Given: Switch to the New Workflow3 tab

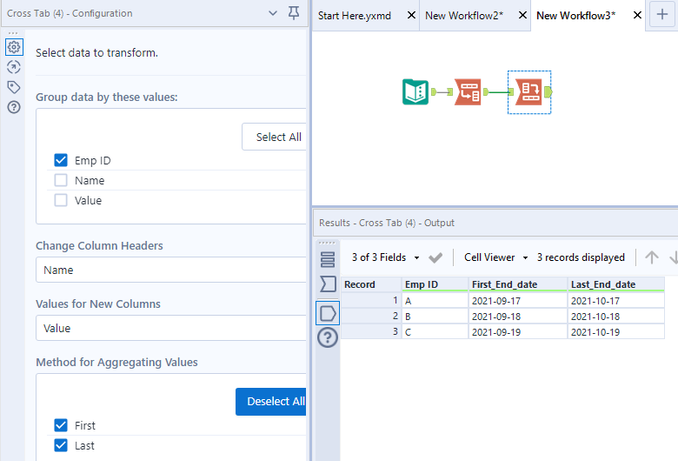Looking at the screenshot, I should [576, 16].
